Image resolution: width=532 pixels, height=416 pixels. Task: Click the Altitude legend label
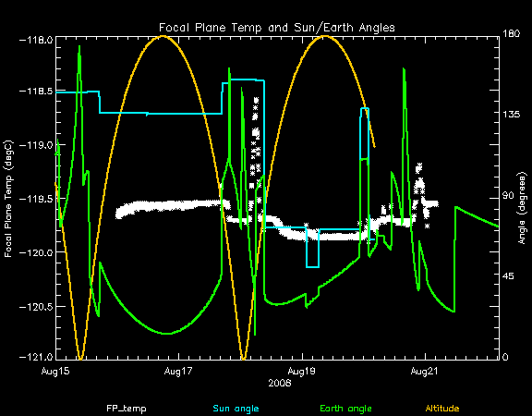pos(442,409)
